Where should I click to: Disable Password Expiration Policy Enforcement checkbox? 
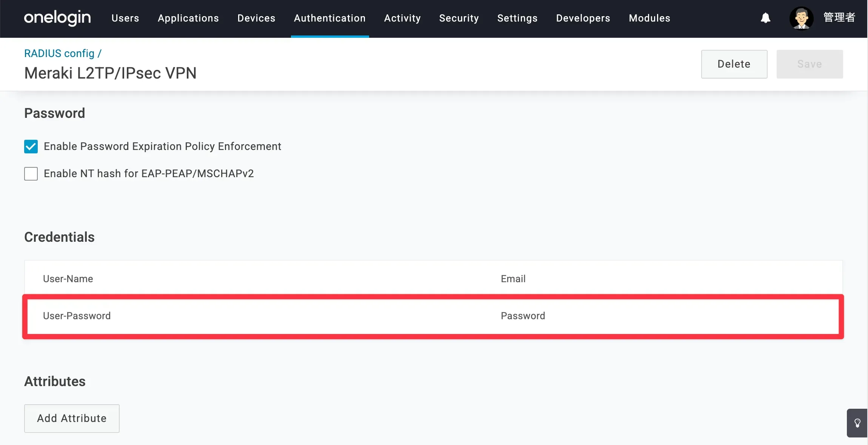[x=31, y=147]
